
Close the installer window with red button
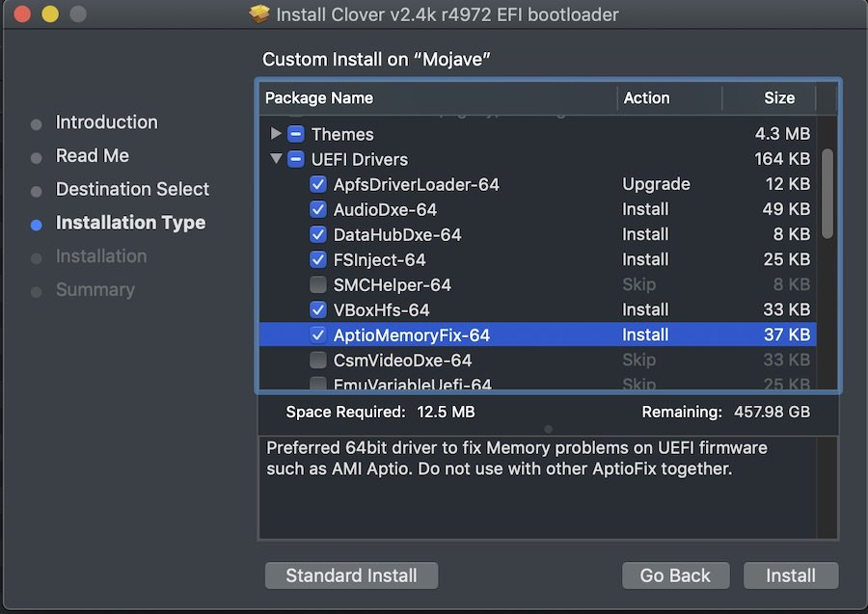click(x=22, y=13)
